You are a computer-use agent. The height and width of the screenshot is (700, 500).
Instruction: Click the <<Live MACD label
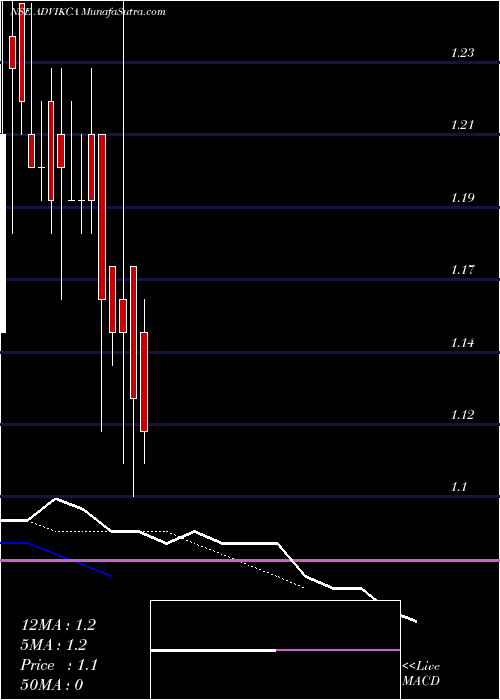pos(421,674)
